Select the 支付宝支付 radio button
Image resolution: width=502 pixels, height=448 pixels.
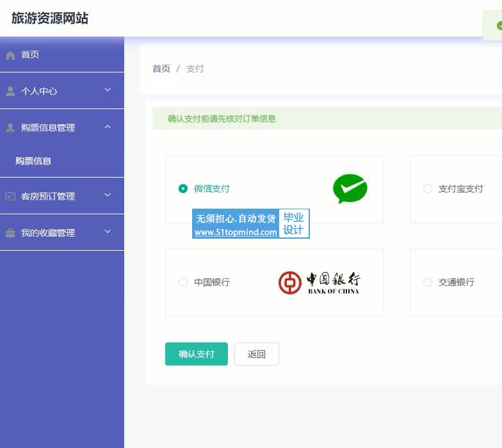click(x=428, y=189)
